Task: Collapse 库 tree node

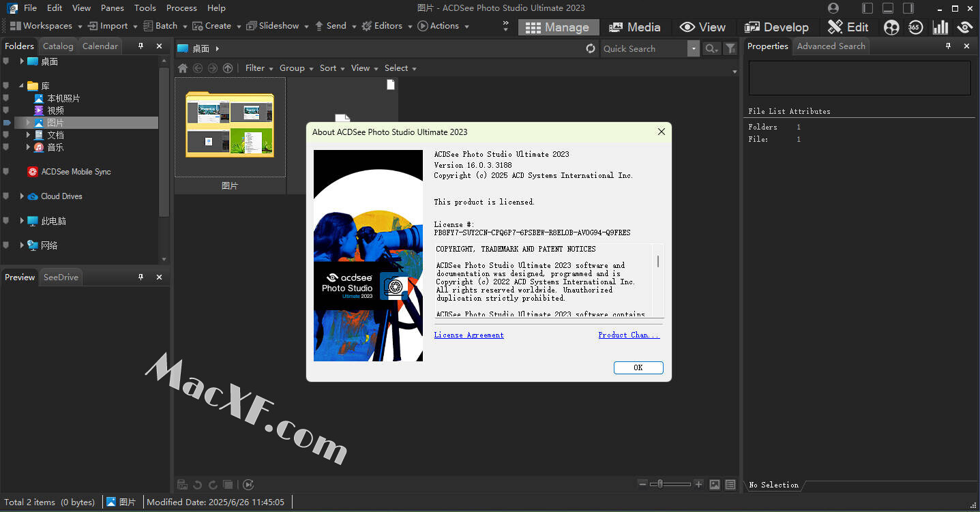Action: click(x=22, y=86)
